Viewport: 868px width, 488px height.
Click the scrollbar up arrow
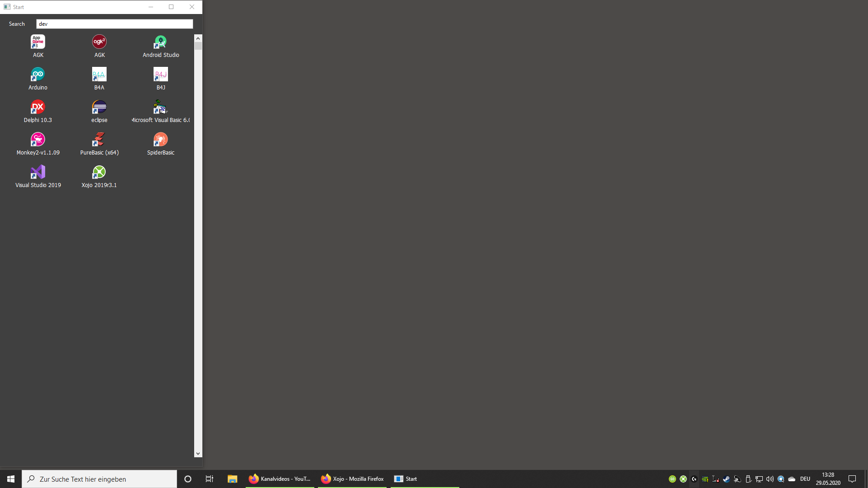[x=198, y=38]
